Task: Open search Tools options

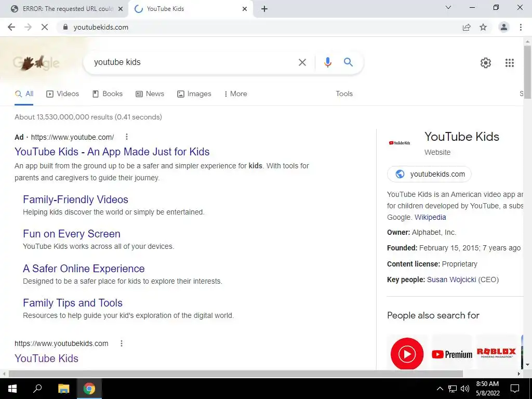Action: pyautogui.click(x=344, y=94)
